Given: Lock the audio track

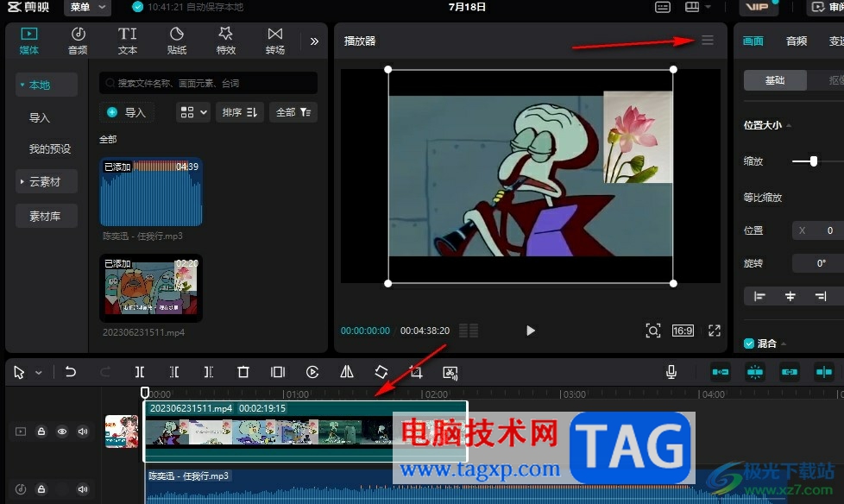Looking at the screenshot, I should (41, 489).
